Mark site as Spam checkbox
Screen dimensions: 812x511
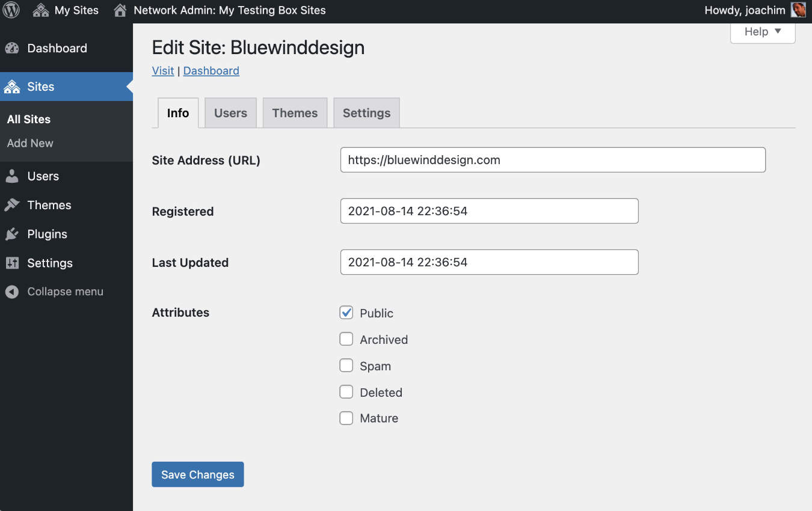coord(346,366)
